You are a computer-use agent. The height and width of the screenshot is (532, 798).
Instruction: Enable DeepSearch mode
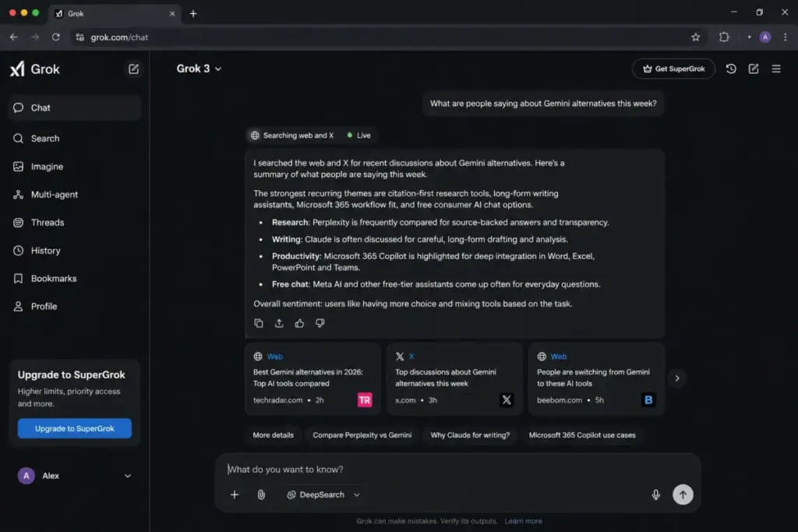(316, 495)
